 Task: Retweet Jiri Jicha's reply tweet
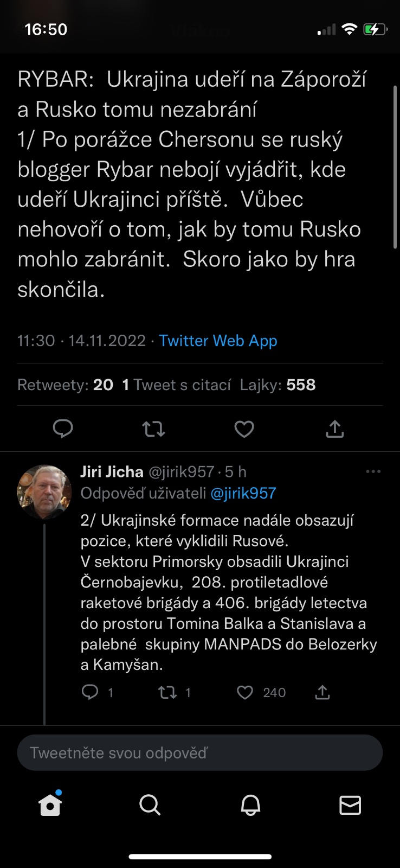pyautogui.click(x=167, y=692)
